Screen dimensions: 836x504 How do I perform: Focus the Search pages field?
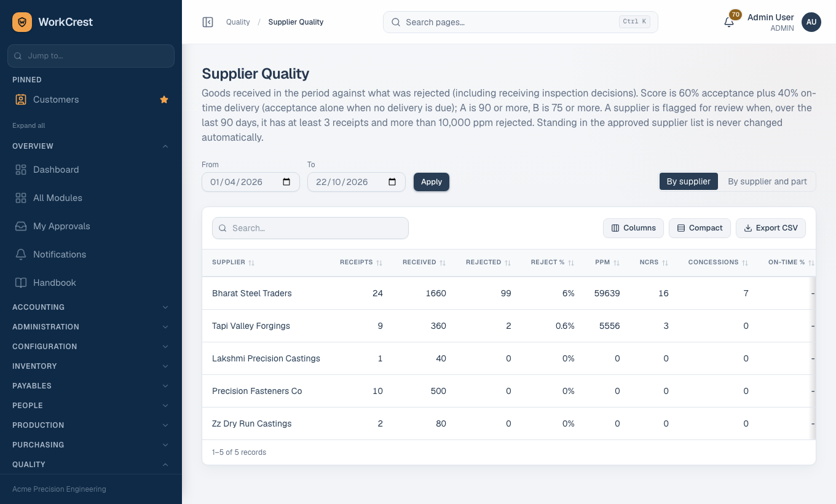pyautogui.click(x=520, y=22)
